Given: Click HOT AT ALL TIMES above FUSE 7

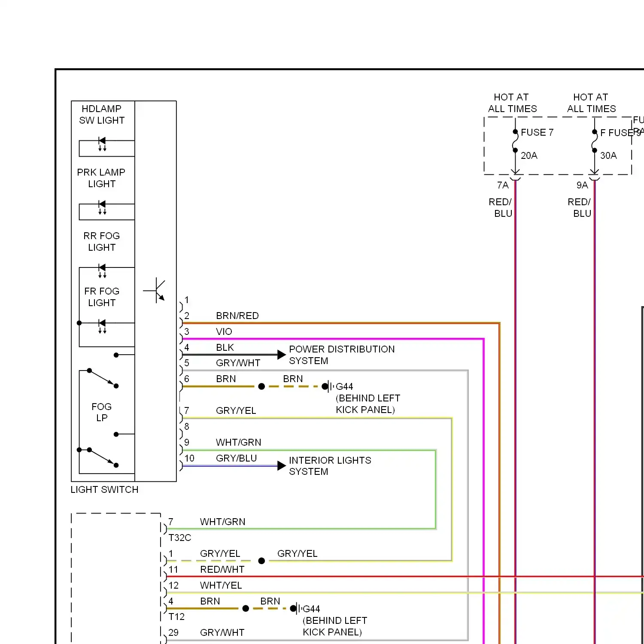Looking at the screenshot, I should [x=512, y=103].
